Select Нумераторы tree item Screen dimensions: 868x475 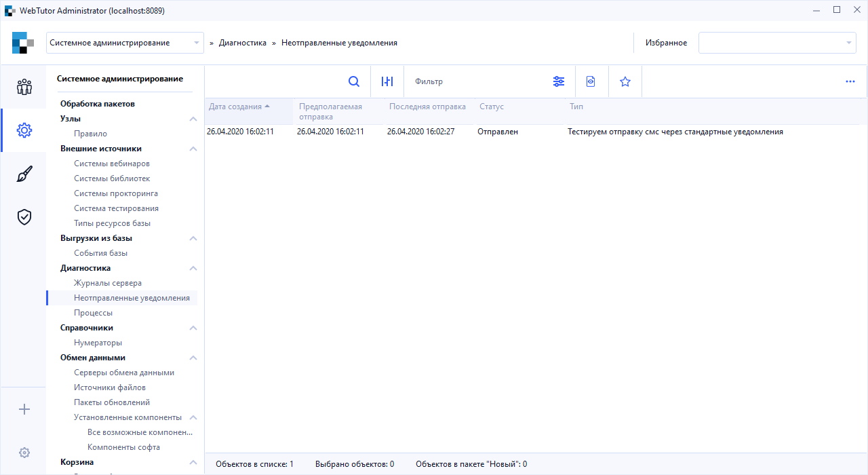[98, 343]
